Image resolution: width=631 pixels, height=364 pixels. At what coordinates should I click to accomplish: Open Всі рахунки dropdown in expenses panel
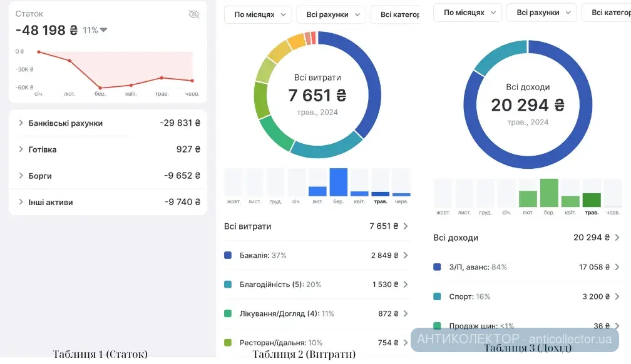point(331,14)
